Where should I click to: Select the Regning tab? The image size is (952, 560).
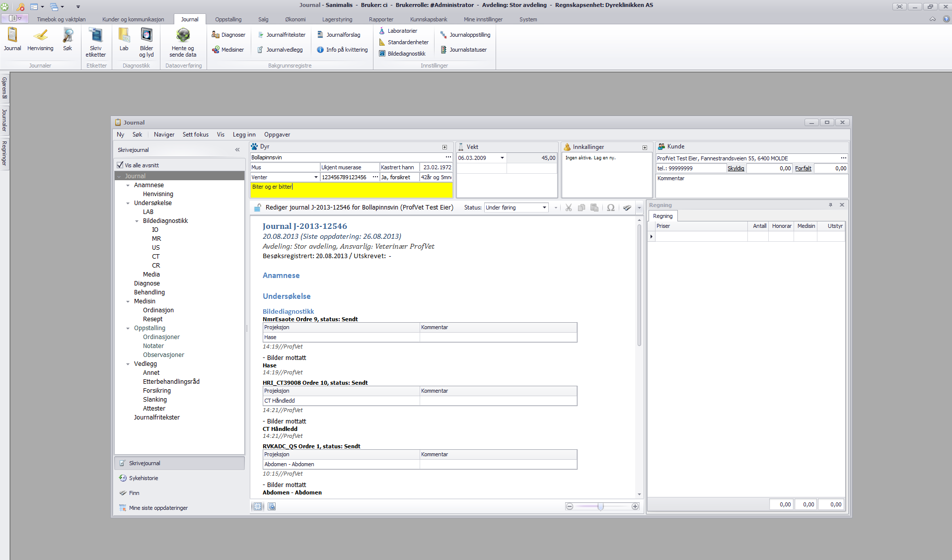pos(662,216)
